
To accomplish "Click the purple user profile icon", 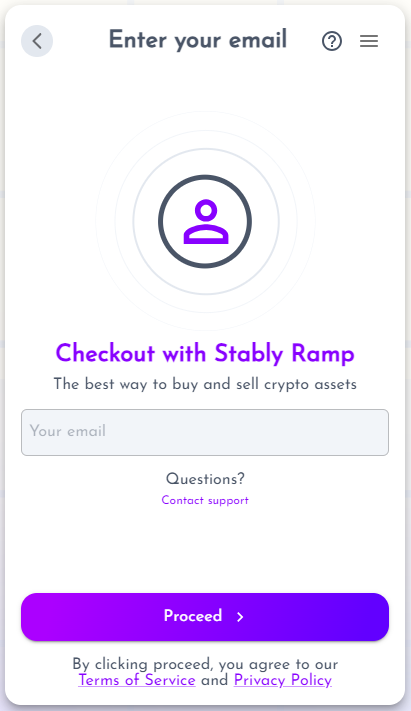I will pyautogui.click(x=206, y=222).
